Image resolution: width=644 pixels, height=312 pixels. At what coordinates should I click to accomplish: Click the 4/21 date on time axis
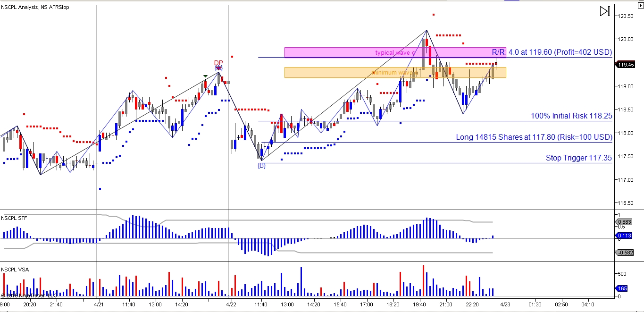tap(99, 305)
